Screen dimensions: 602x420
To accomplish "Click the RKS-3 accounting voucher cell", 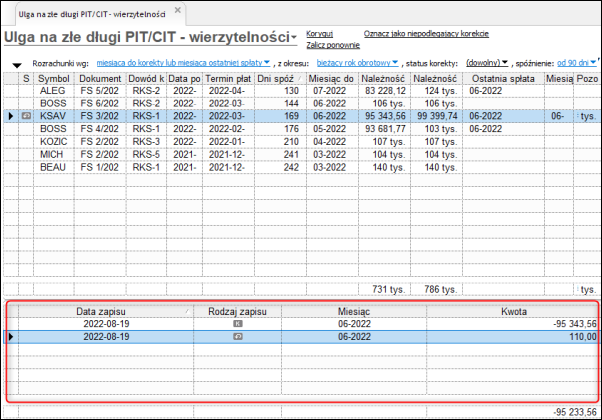I will (146, 142).
